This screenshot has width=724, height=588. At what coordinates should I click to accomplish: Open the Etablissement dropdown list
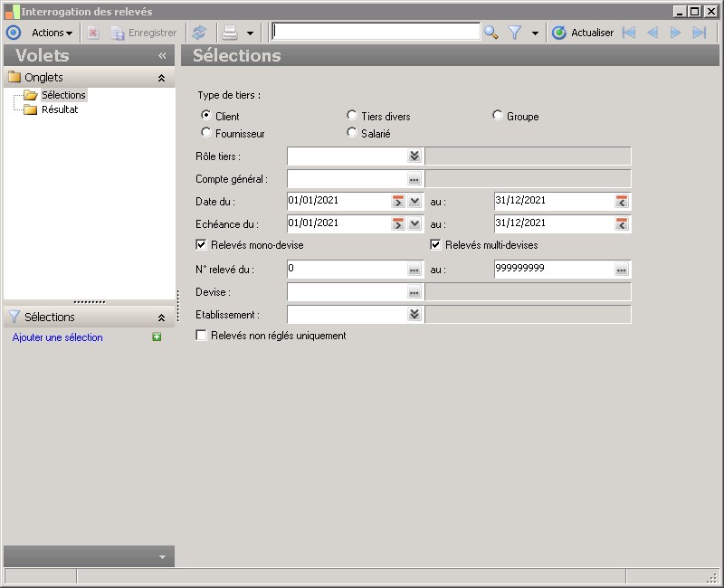414,314
